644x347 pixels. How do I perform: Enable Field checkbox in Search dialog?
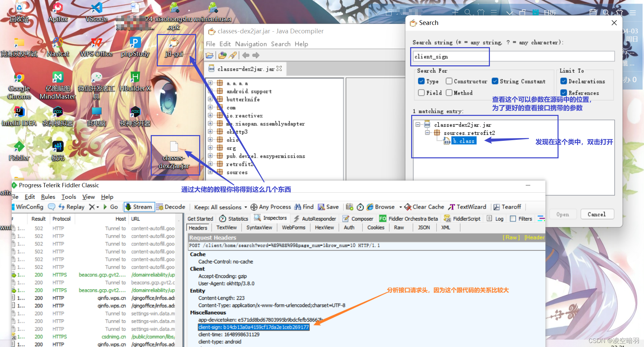pos(421,93)
